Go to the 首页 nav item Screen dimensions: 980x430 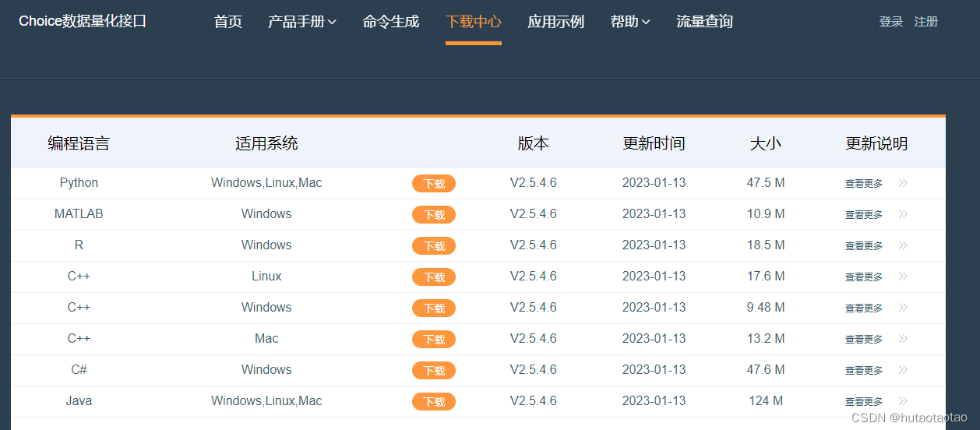pyautogui.click(x=228, y=22)
